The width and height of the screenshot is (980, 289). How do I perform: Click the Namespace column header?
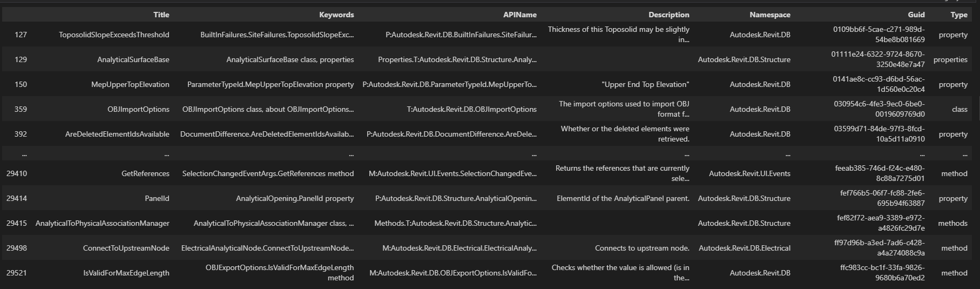769,15
